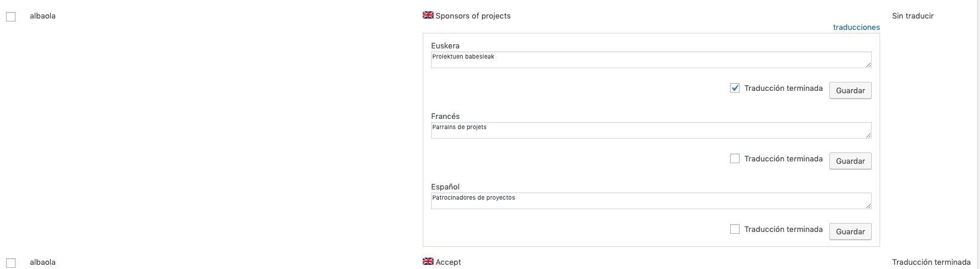The height and width of the screenshot is (269, 980).
Task: Collapse the traducciones link panel
Action: (x=856, y=27)
